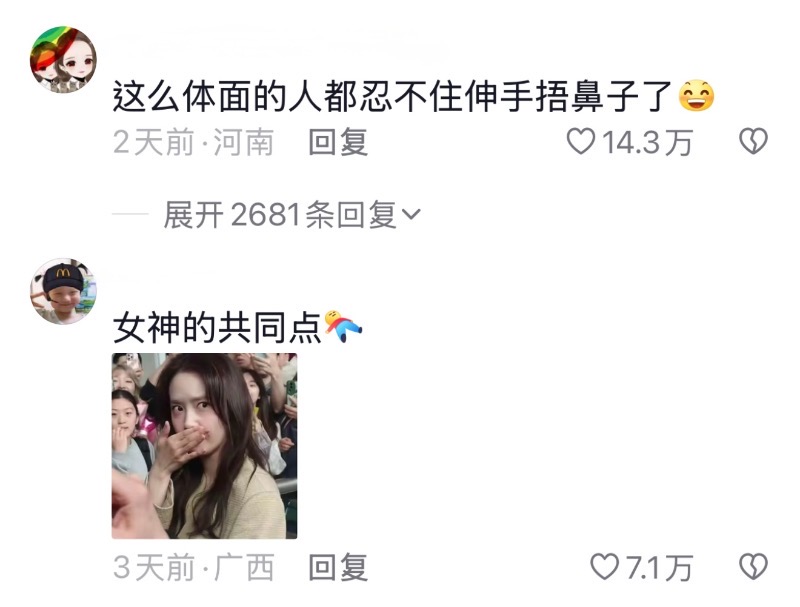Dislike the first comment with broken heart

click(754, 141)
